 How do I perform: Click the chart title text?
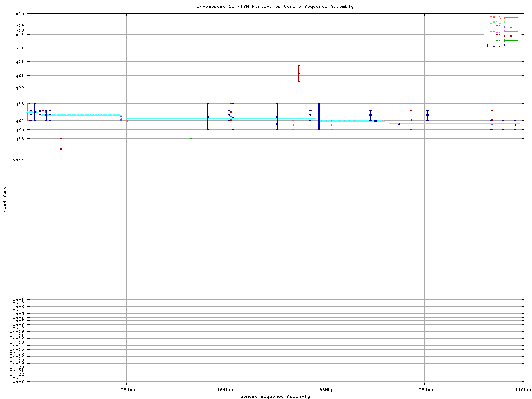tap(275, 7)
